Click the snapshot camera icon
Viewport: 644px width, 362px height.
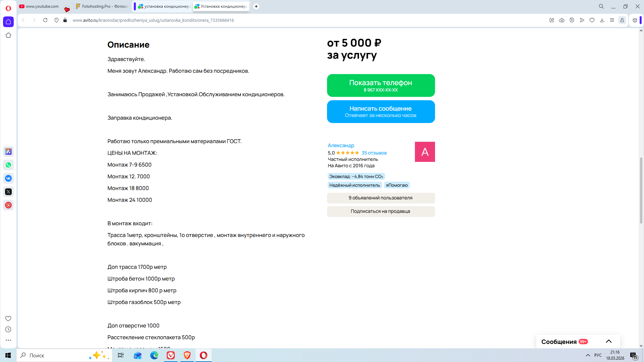(x=562, y=20)
